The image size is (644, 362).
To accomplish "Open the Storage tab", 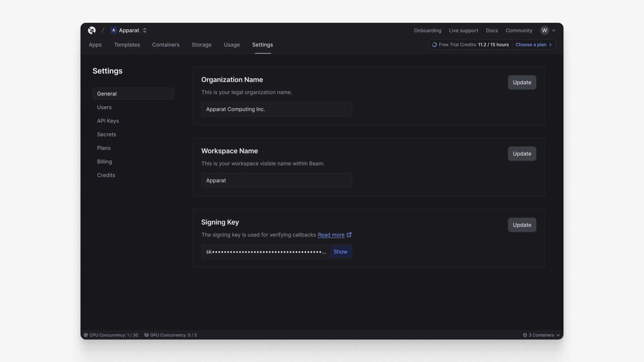I will [x=202, y=45].
